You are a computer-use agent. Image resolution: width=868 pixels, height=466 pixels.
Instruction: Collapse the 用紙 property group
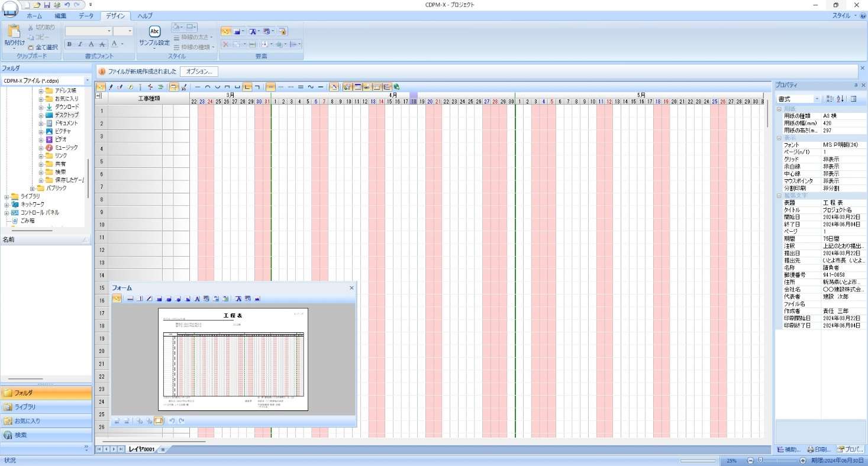click(x=779, y=109)
